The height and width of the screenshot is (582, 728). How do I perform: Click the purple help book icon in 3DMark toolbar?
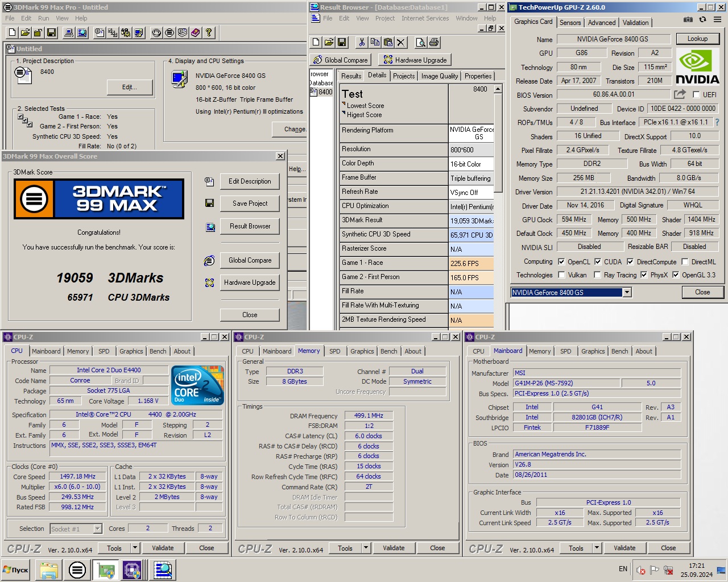coord(196,33)
